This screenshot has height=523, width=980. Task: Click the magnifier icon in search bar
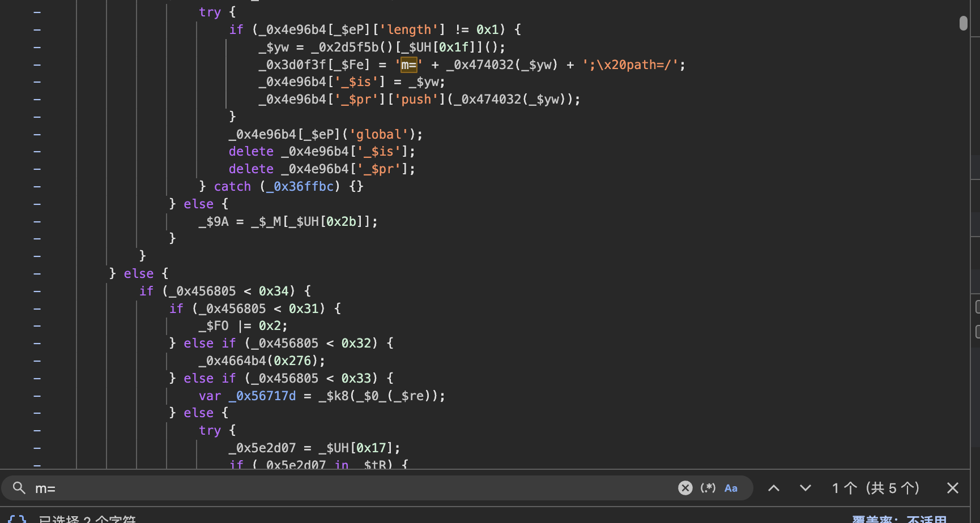(19, 488)
